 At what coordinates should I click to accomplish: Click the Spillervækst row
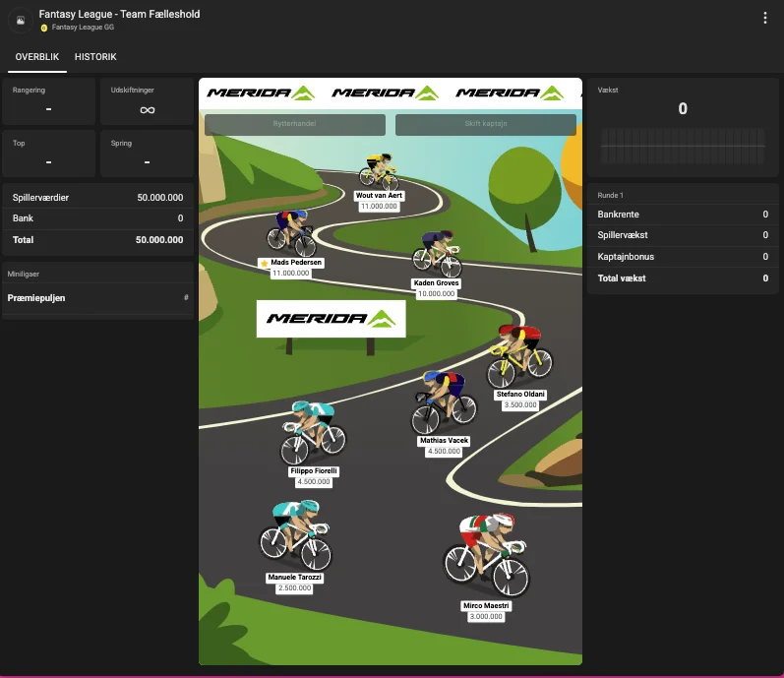[x=683, y=235]
